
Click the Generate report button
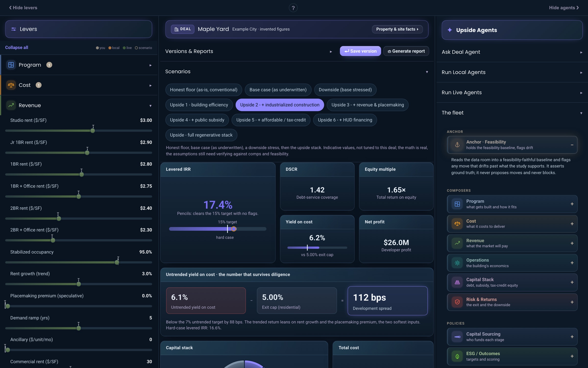(406, 51)
